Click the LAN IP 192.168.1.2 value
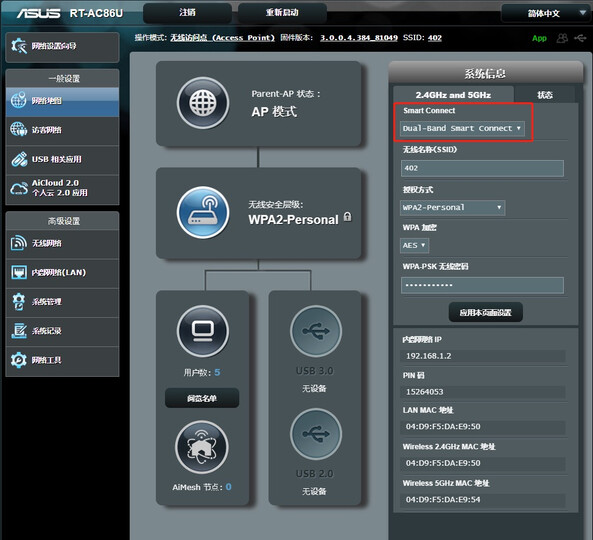This screenshot has width=593, height=540. click(428, 356)
